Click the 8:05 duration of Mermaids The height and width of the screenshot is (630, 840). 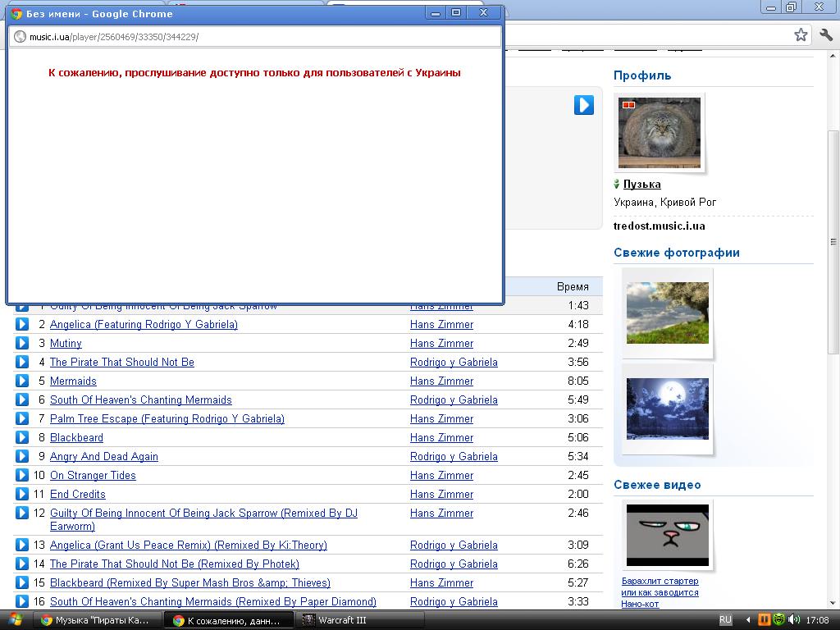(x=578, y=381)
